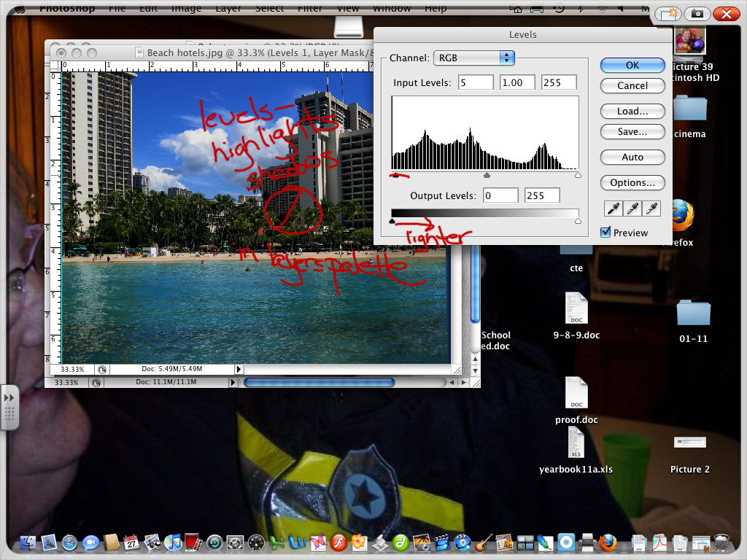Toggle the Preview checkbox in Levels

pyautogui.click(x=605, y=233)
